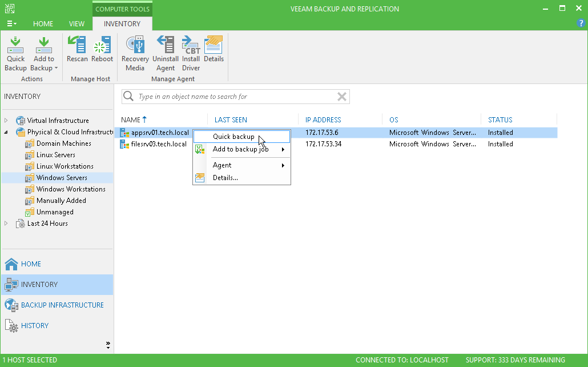
Task: Click IP address 172.17.53.34
Action: [x=323, y=144]
